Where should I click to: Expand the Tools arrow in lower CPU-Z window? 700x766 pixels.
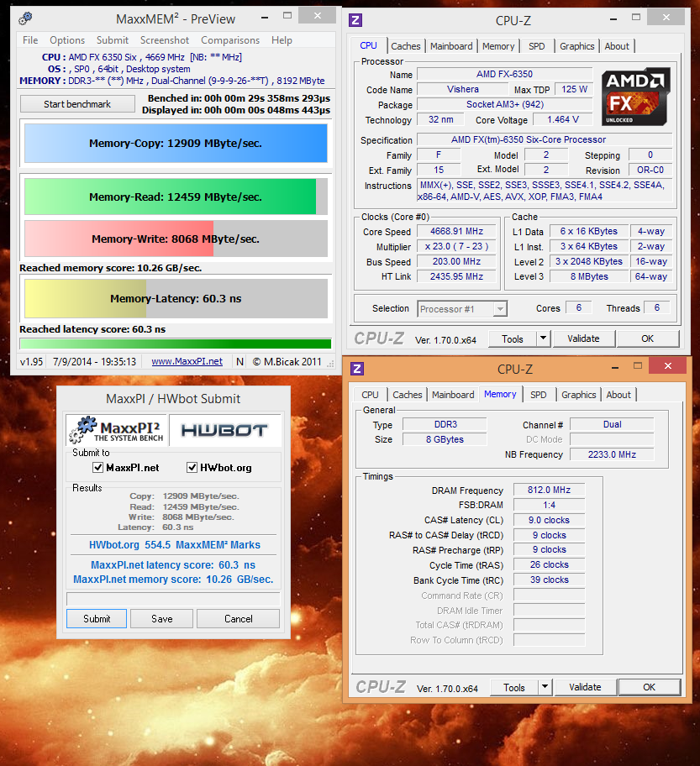tap(545, 687)
